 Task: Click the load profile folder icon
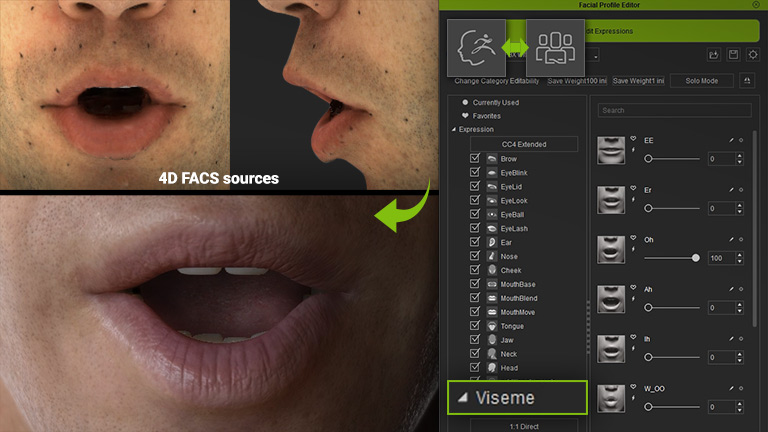[714, 54]
